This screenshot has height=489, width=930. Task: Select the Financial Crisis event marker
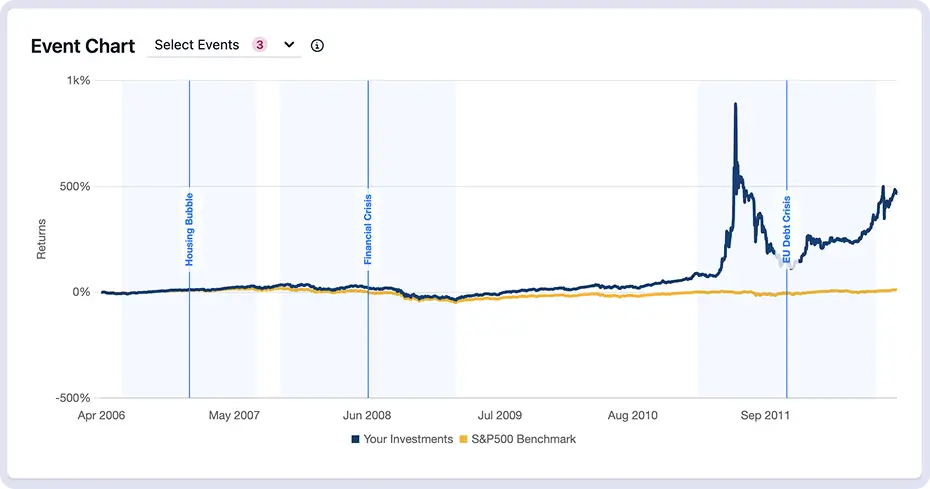click(368, 229)
